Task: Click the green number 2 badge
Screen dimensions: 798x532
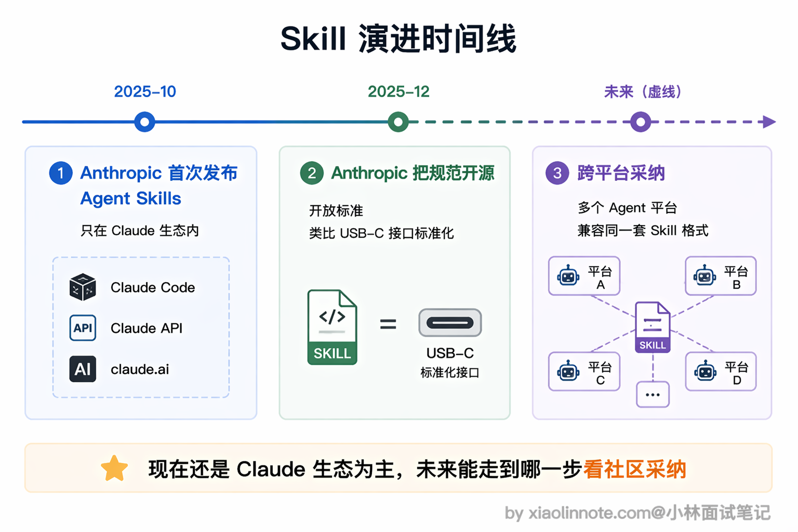Action: click(312, 173)
